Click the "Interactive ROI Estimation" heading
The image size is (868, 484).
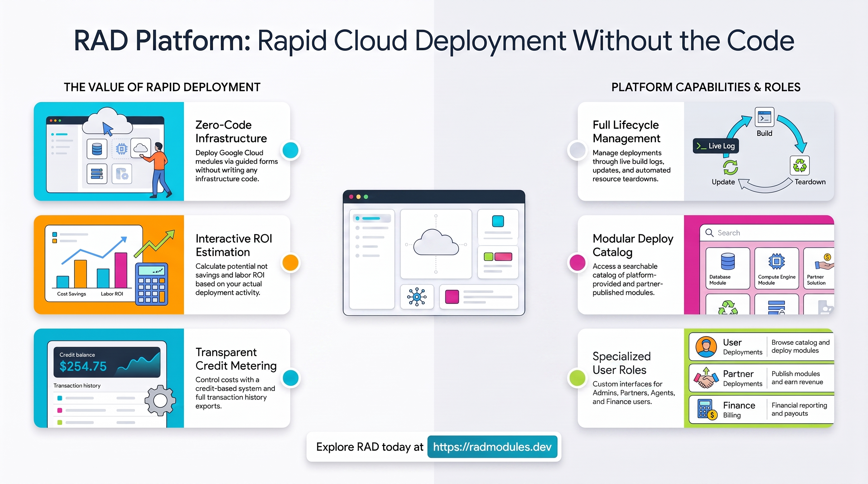[x=234, y=245]
